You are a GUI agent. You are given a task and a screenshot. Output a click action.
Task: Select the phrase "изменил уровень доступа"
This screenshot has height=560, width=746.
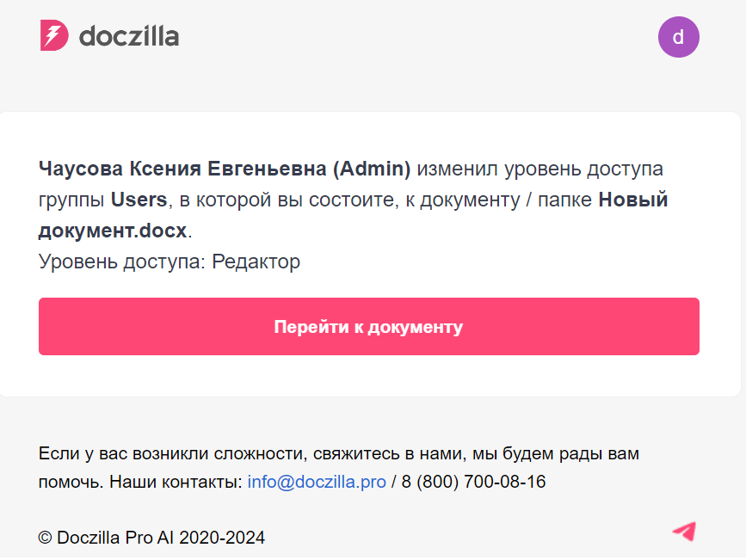[540, 169]
